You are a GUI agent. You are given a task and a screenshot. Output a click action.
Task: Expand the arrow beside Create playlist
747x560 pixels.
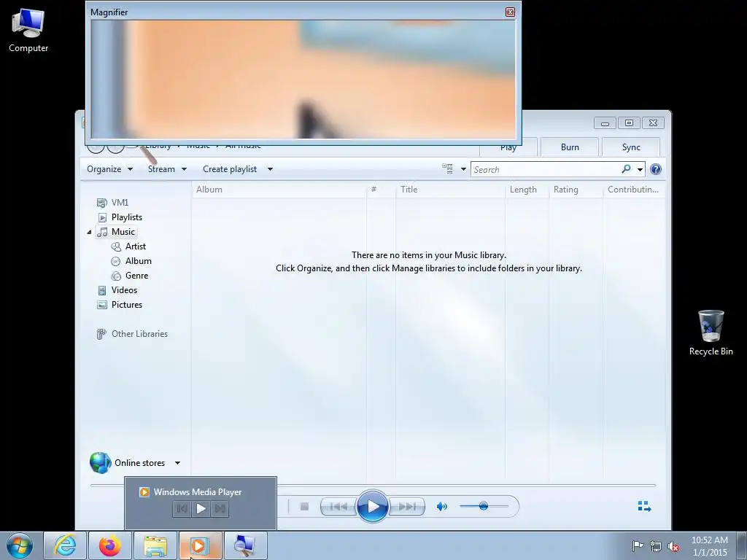(x=270, y=169)
